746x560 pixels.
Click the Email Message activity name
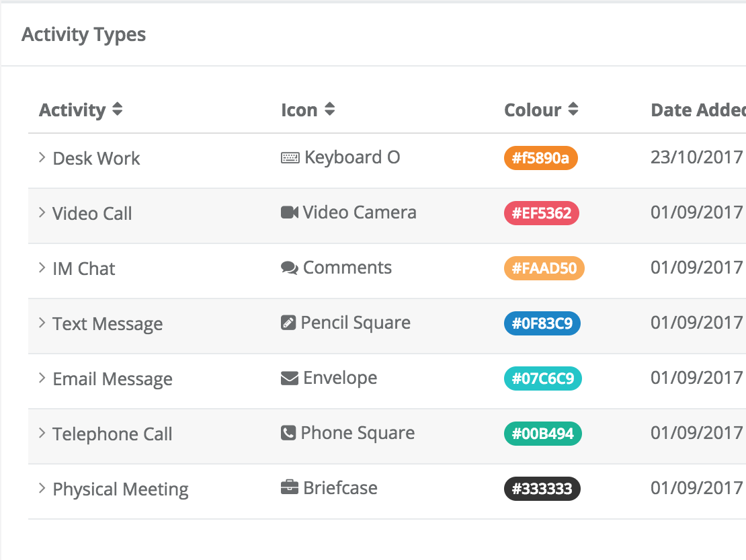(x=112, y=379)
